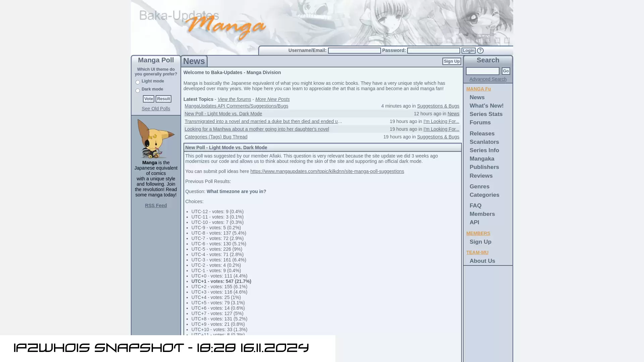Open What's New! in the sidebar menu

[486, 106]
